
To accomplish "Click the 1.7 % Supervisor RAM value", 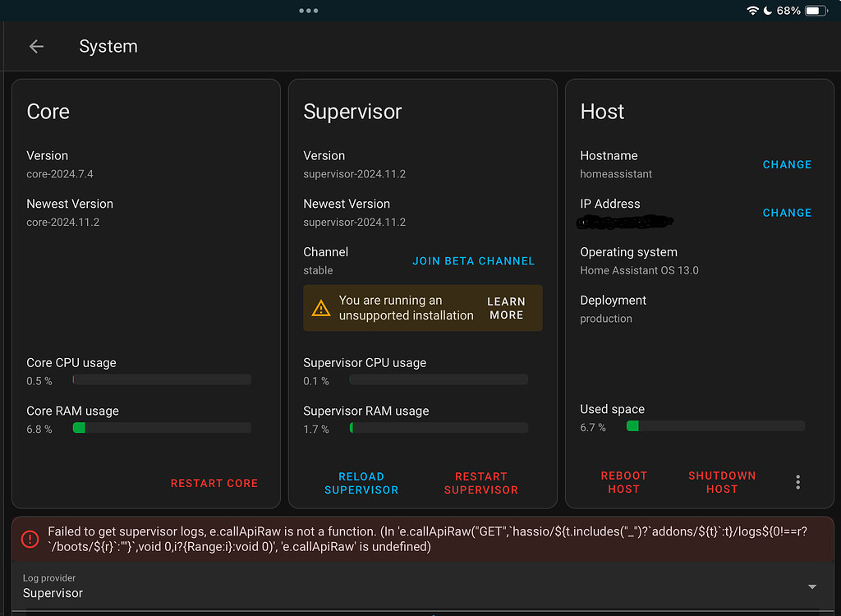I will click(316, 430).
